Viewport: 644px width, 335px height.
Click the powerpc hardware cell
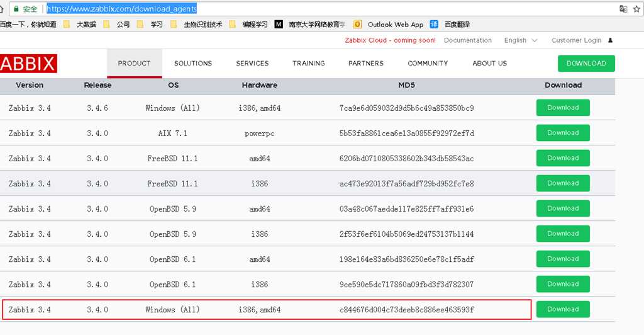pos(260,133)
